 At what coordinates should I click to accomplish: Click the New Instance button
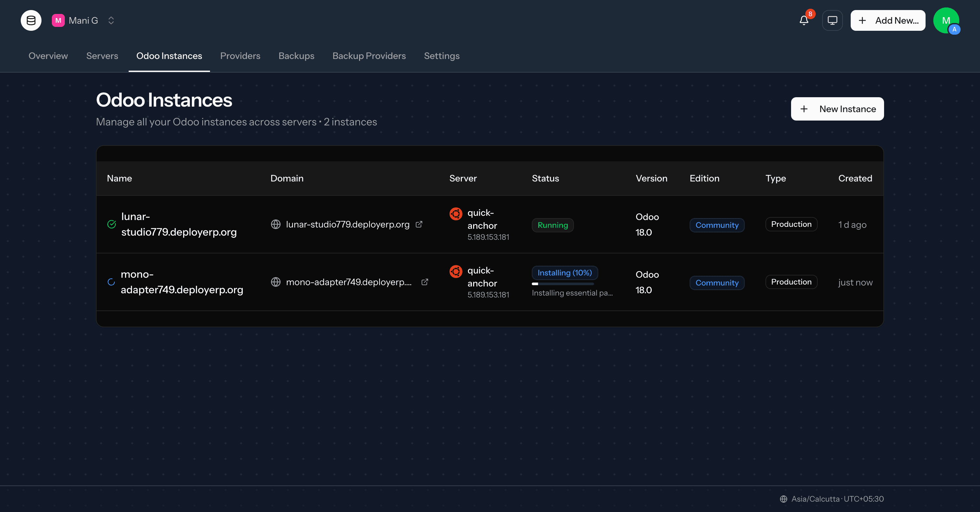(837, 109)
